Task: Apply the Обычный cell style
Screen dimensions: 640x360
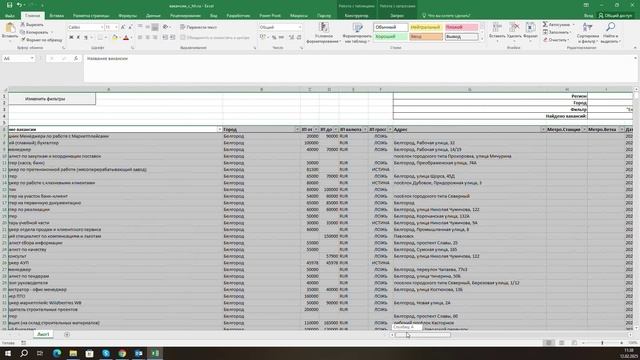Action: pos(391,27)
